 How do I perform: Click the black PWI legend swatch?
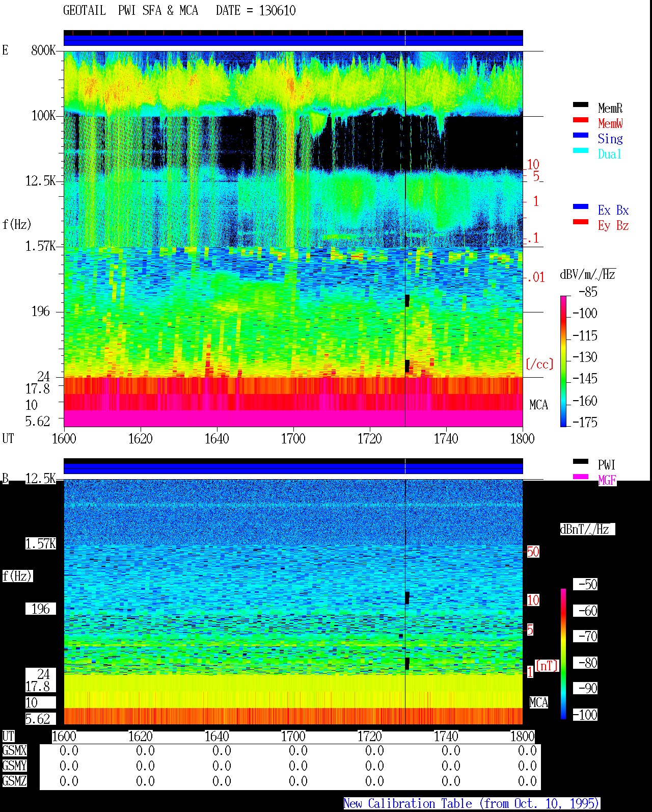click(580, 462)
